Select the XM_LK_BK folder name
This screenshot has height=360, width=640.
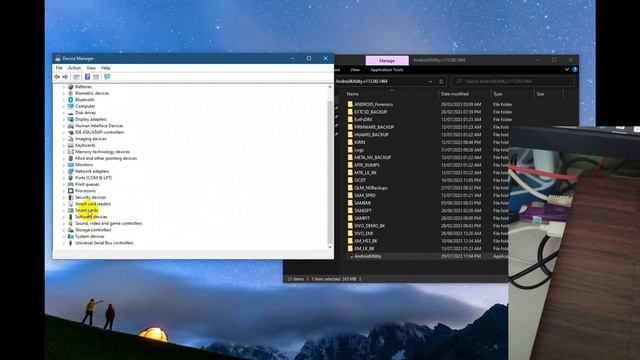(x=364, y=249)
